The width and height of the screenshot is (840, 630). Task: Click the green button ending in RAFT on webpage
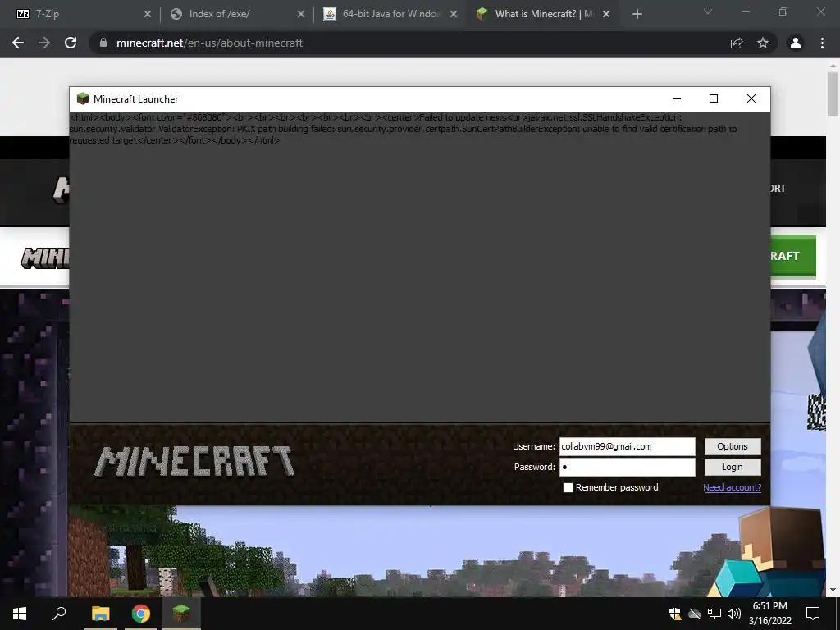point(793,256)
